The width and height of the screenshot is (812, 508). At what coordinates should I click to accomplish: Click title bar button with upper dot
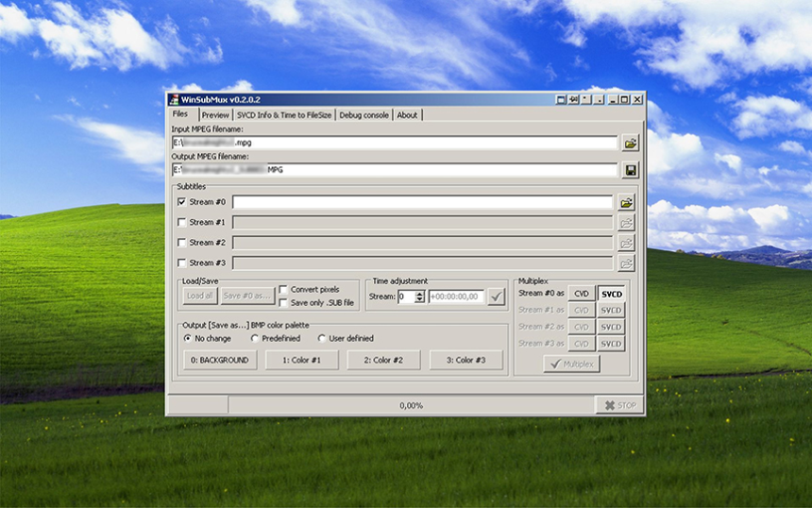(585, 99)
